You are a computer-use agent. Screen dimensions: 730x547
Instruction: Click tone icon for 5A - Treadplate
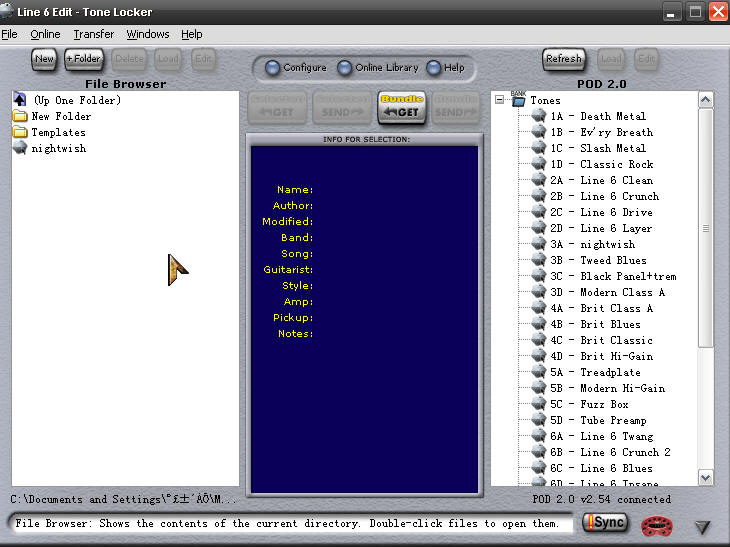(x=539, y=372)
